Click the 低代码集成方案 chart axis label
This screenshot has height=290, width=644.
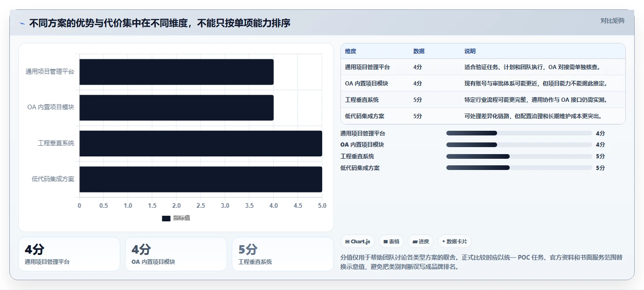[53, 179]
